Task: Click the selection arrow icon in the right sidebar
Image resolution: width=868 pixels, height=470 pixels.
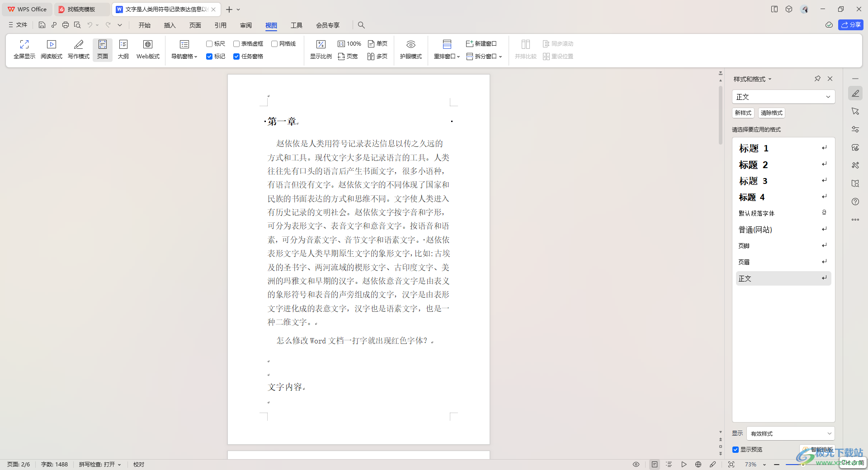Action: point(855,111)
